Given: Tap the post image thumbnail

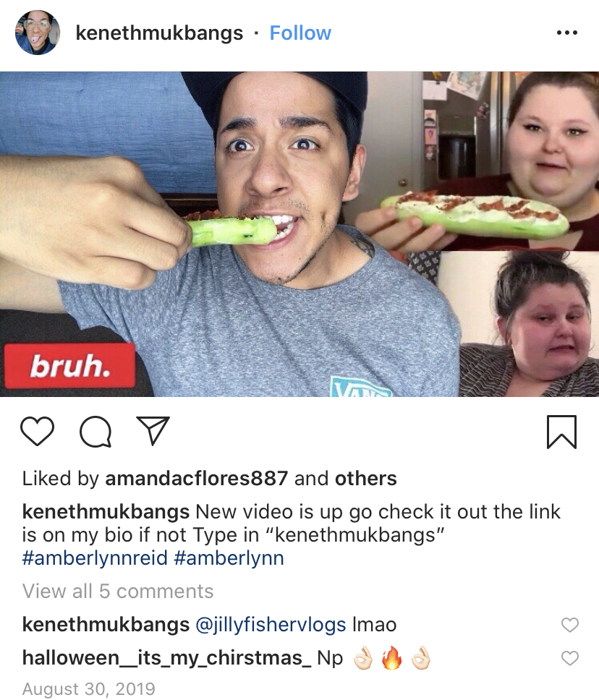Looking at the screenshot, I should tap(299, 234).
